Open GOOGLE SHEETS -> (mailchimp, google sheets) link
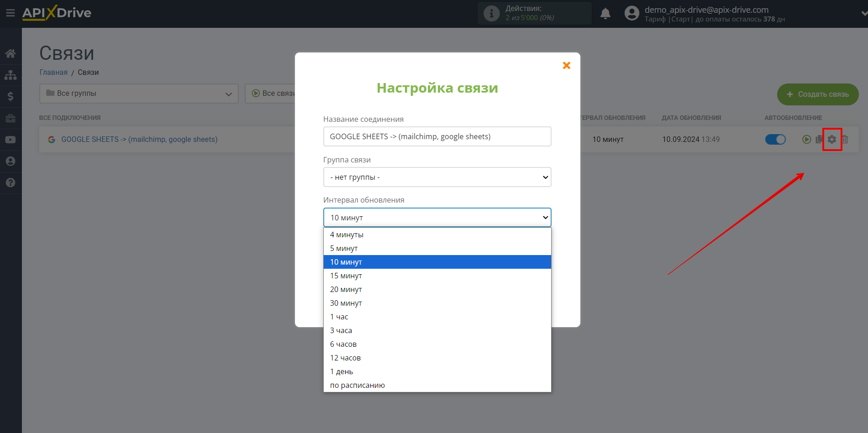This screenshot has height=433, width=868. pyautogui.click(x=139, y=139)
